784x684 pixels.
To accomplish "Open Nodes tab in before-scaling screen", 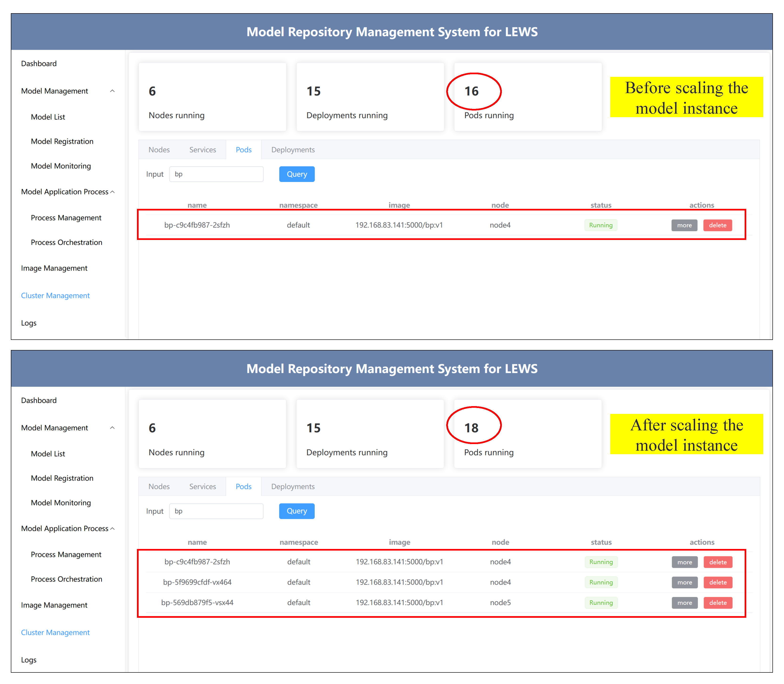I will click(159, 150).
